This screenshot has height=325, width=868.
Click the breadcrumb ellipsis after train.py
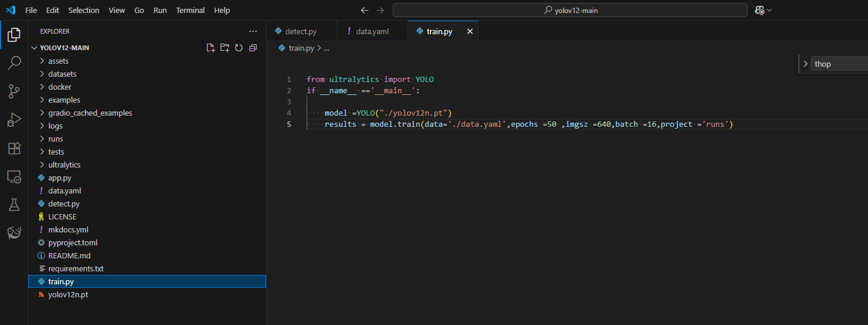click(x=327, y=48)
